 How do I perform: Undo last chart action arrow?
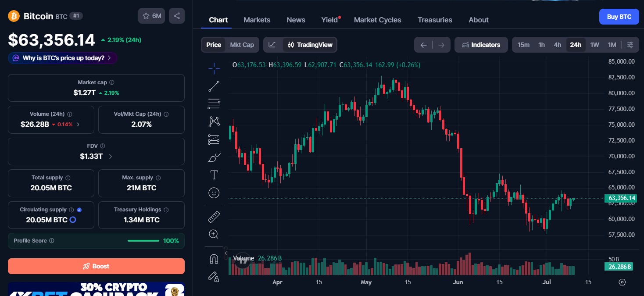click(x=424, y=45)
